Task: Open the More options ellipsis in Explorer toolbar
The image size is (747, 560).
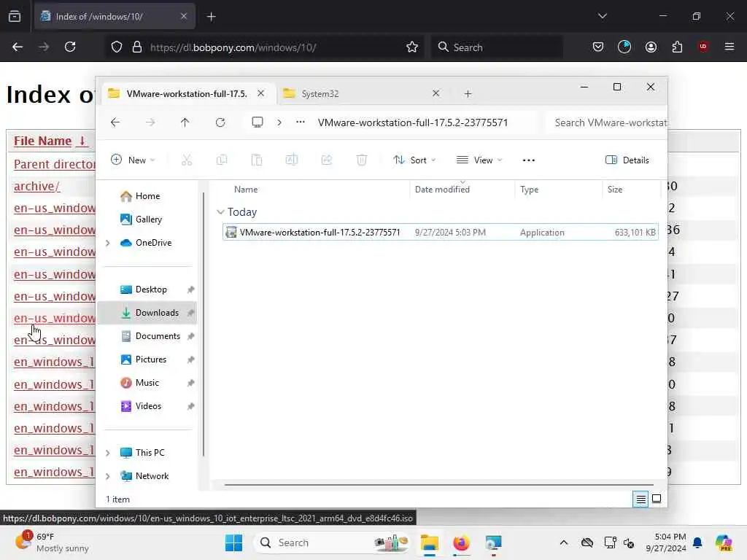Action: (x=528, y=160)
